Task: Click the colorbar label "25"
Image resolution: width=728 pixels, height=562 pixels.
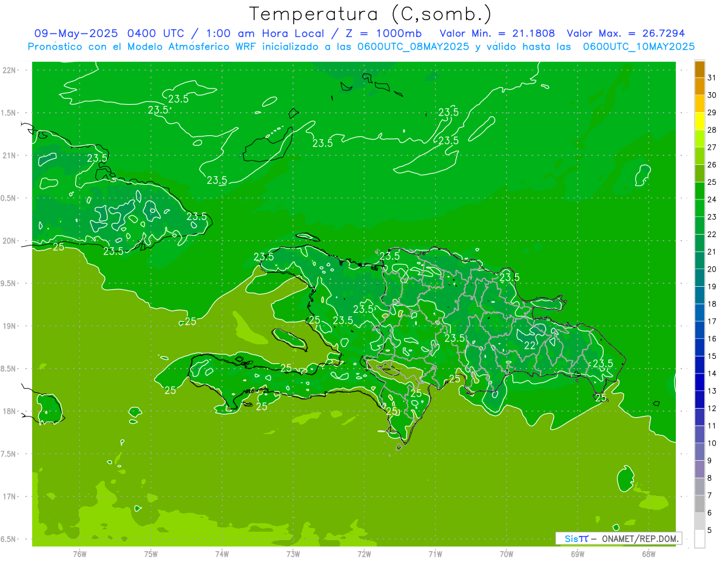Action: [x=712, y=182]
